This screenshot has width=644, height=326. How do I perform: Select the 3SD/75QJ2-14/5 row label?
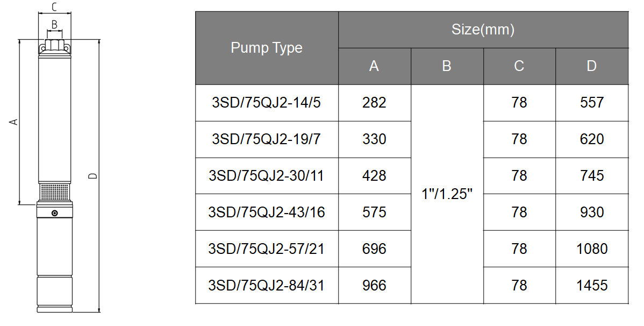pos(267,103)
